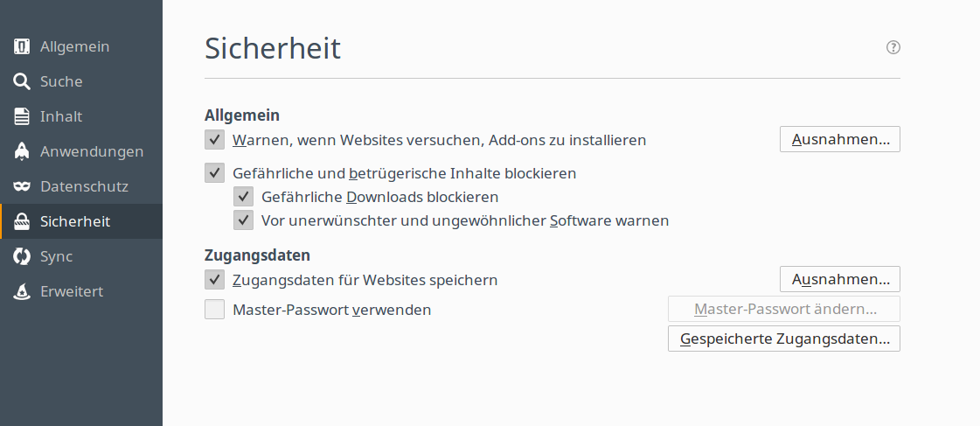Click the Allgemein sidebar icon

point(22,46)
